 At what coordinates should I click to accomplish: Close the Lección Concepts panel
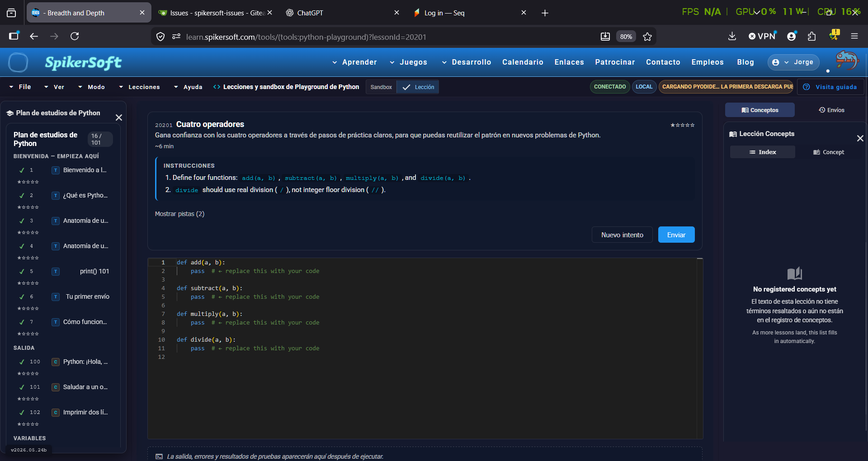860,138
